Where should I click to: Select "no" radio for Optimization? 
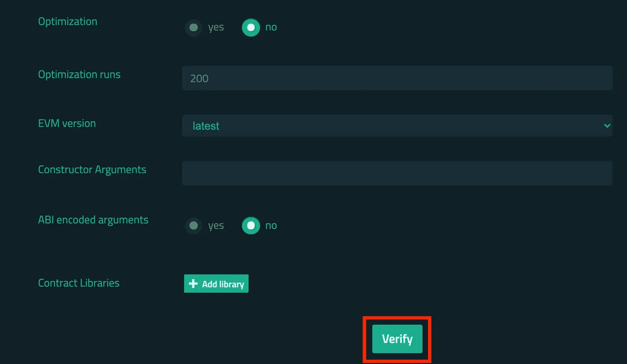(x=251, y=27)
